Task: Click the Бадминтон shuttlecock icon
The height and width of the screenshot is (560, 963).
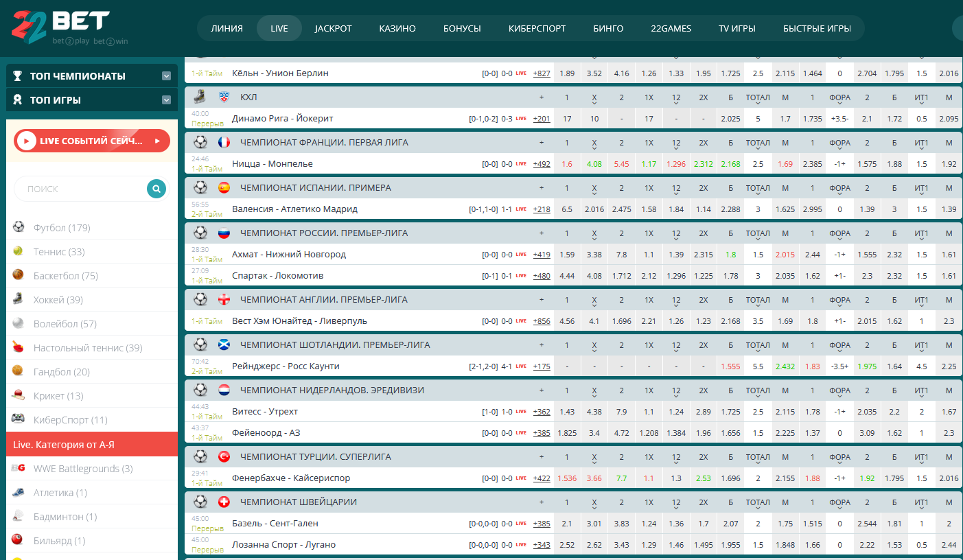Action: (18, 516)
